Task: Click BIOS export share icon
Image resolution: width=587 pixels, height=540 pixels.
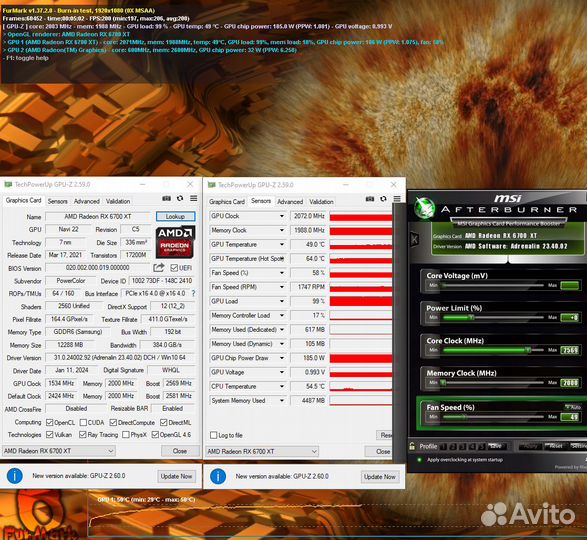Action: pyautogui.click(x=159, y=267)
